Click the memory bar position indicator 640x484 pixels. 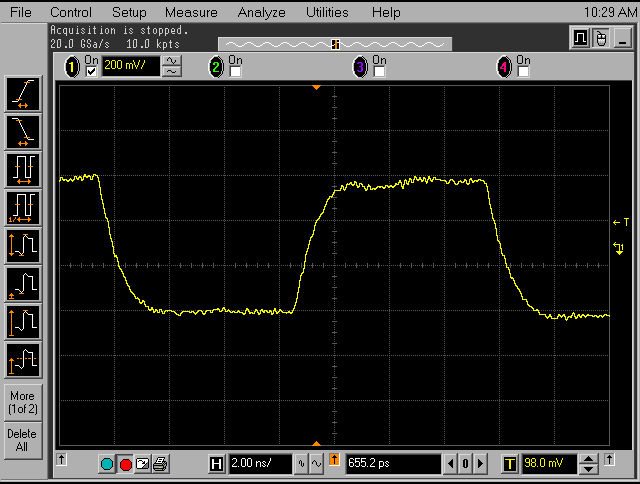(335, 44)
